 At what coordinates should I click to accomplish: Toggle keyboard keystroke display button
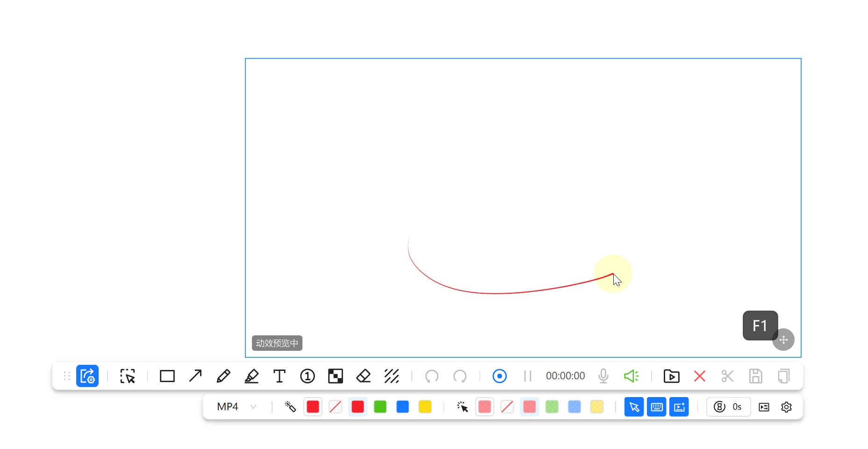coord(657,407)
